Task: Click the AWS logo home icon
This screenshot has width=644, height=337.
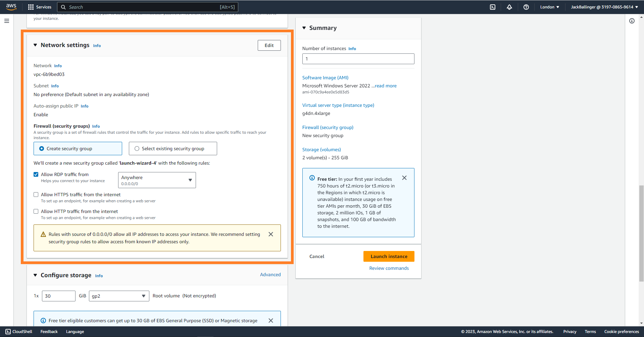Action: pos(11,7)
